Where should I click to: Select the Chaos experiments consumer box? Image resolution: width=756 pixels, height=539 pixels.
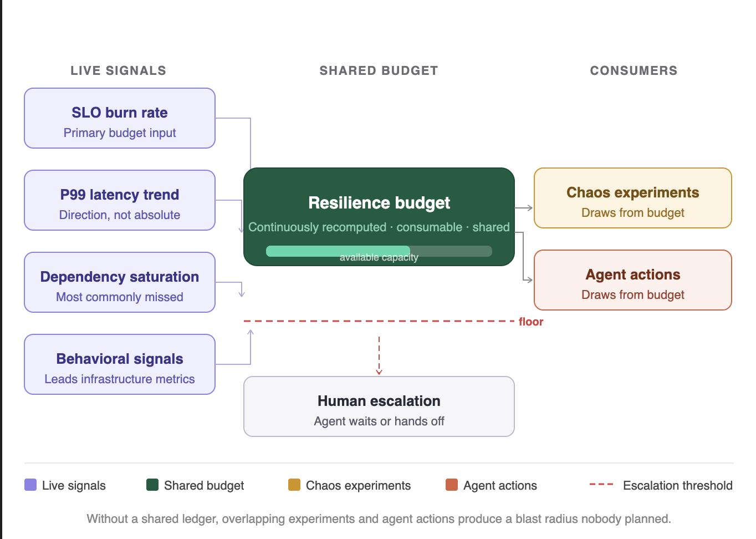(633, 198)
